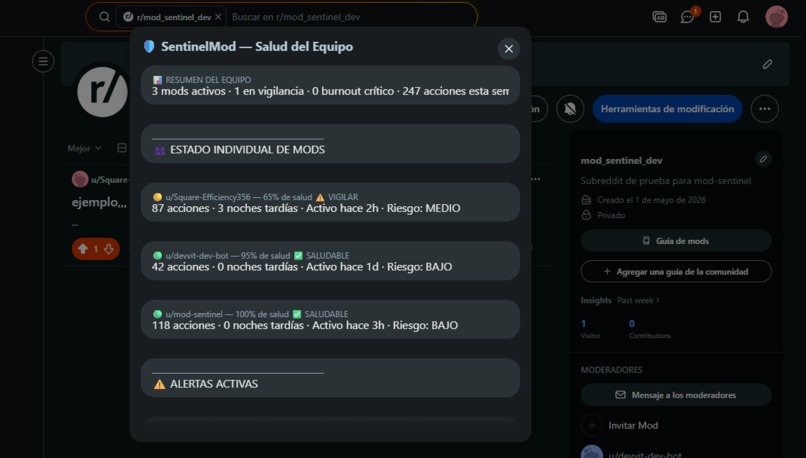Edit the mod_sentinel_dev sidebar description pencil

click(763, 159)
